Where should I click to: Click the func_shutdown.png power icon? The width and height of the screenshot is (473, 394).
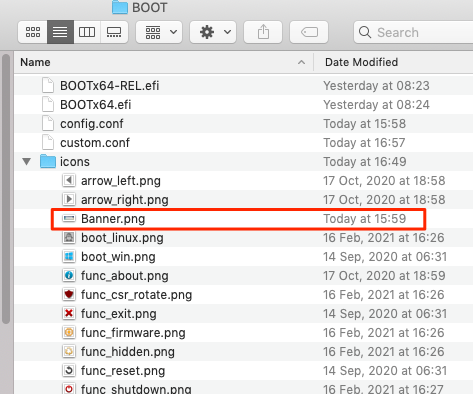[69, 389]
